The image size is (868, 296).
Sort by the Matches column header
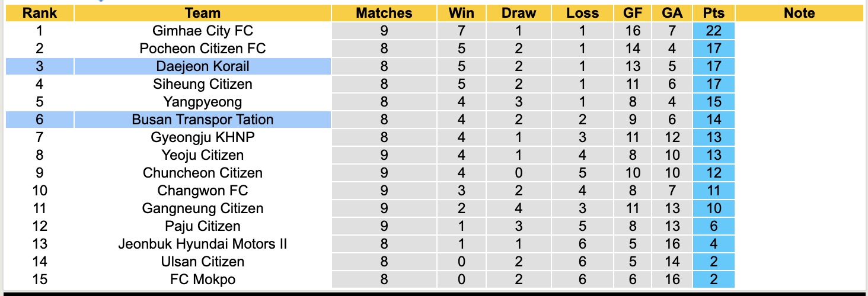384,13
